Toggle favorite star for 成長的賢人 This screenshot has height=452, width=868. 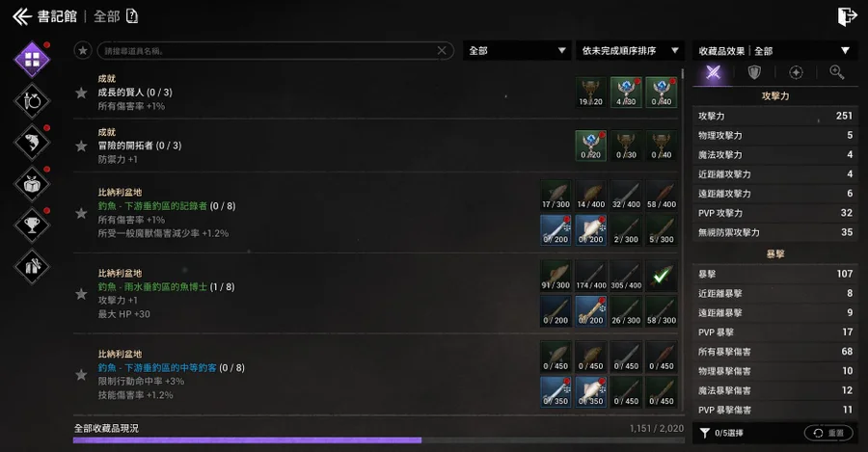click(81, 93)
